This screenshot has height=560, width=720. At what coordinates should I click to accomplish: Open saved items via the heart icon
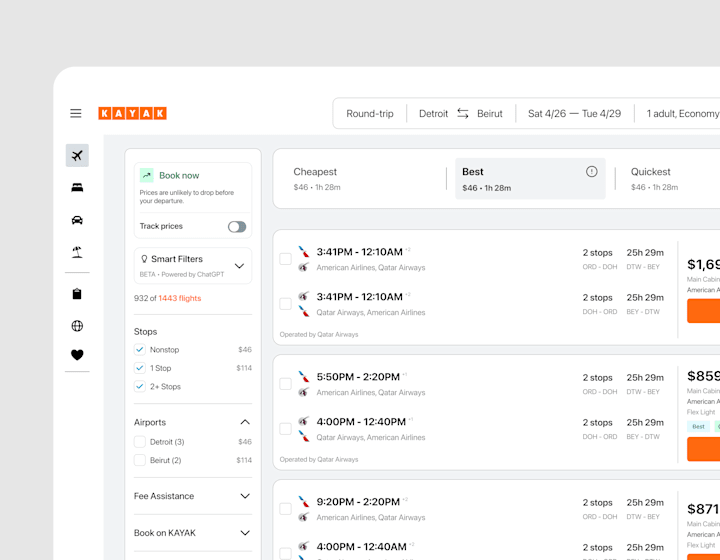(x=77, y=355)
